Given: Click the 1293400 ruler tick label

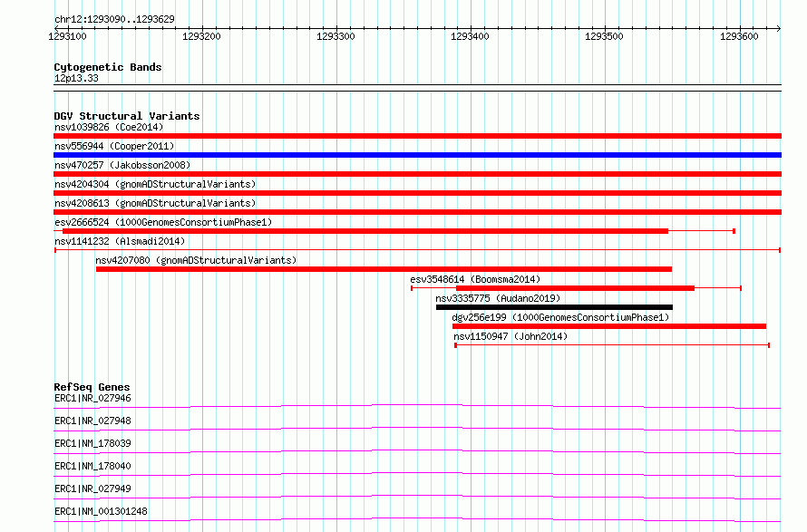Looking at the screenshot, I should tap(470, 36).
